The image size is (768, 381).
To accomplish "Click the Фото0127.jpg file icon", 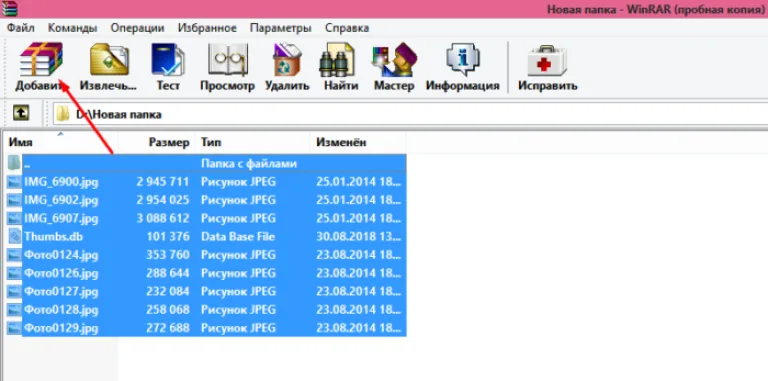I will [14, 291].
